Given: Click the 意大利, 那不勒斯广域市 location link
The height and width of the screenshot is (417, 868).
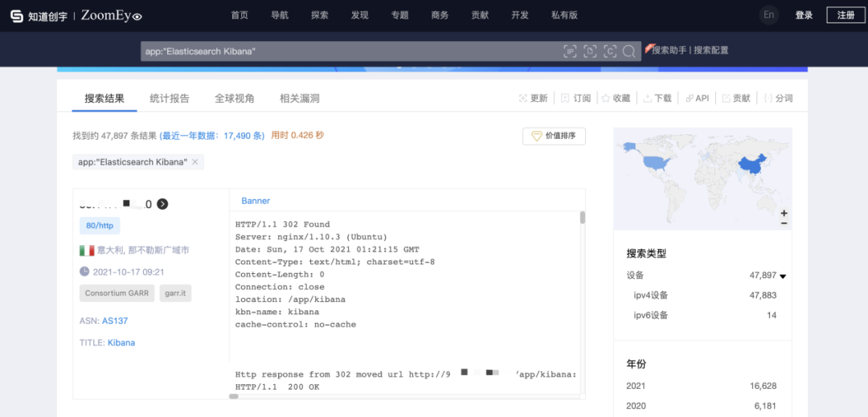Looking at the screenshot, I should pyautogui.click(x=143, y=251).
